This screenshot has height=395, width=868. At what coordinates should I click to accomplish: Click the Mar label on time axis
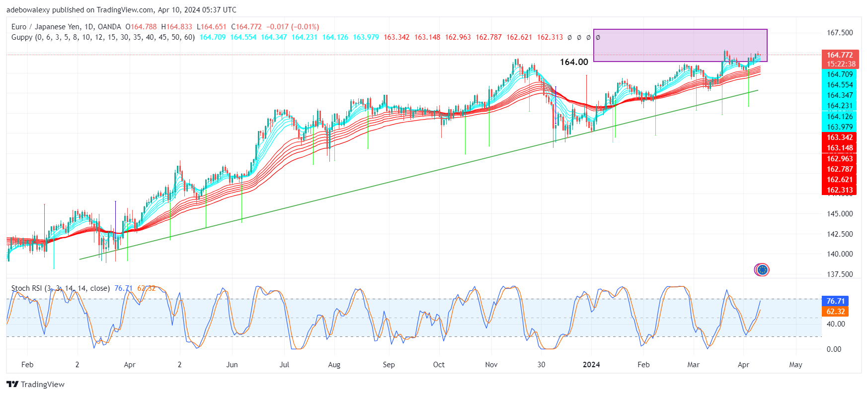coord(694,365)
